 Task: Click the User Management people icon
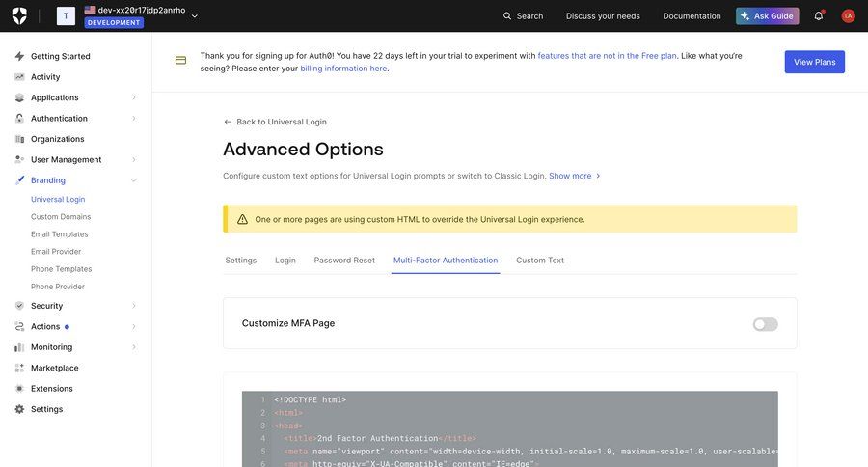pyautogui.click(x=19, y=159)
